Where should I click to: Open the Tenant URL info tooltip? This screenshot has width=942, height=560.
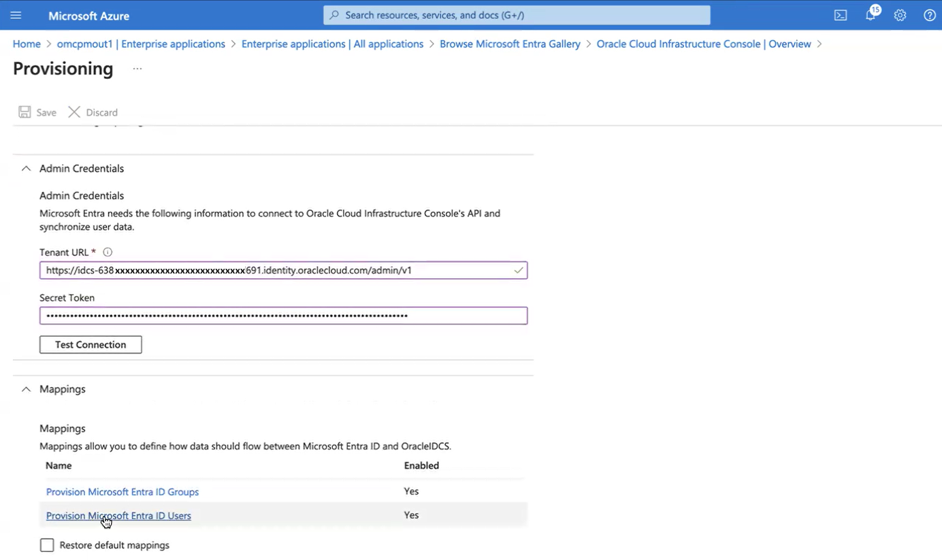(107, 252)
